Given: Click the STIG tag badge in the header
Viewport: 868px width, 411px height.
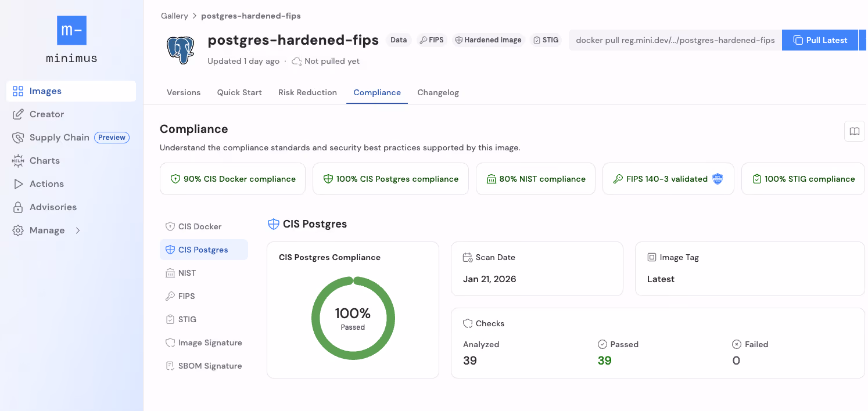Looking at the screenshot, I should coord(546,40).
